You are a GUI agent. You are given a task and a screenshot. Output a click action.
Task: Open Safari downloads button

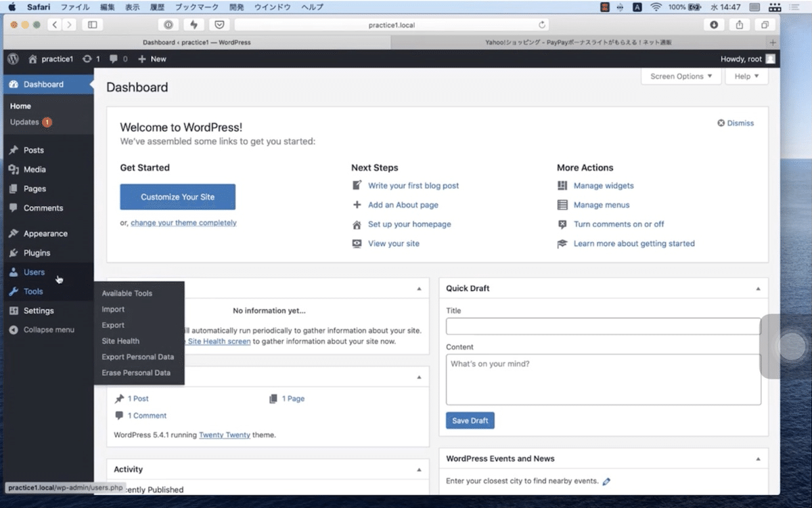click(714, 24)
